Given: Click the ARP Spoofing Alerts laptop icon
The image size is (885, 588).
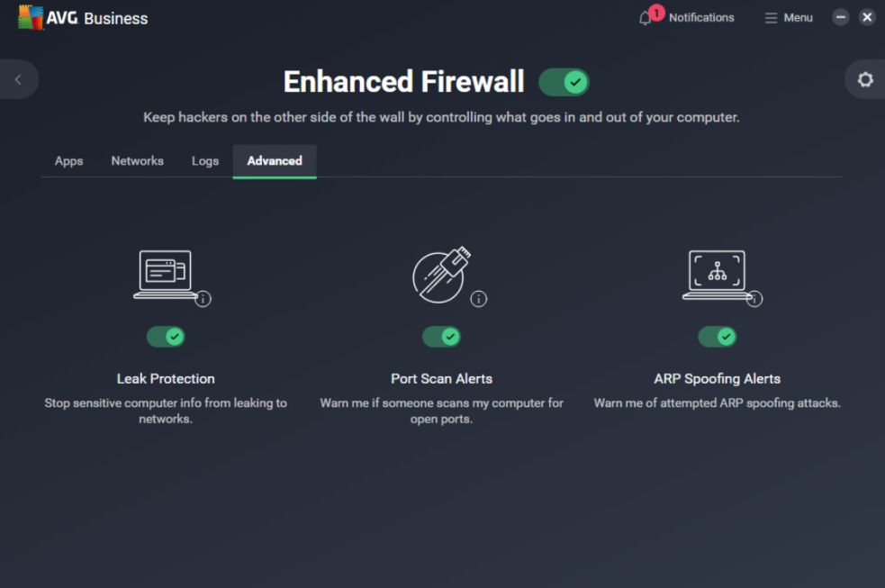Looking at the screenshot, I should (x=718, y=271).
